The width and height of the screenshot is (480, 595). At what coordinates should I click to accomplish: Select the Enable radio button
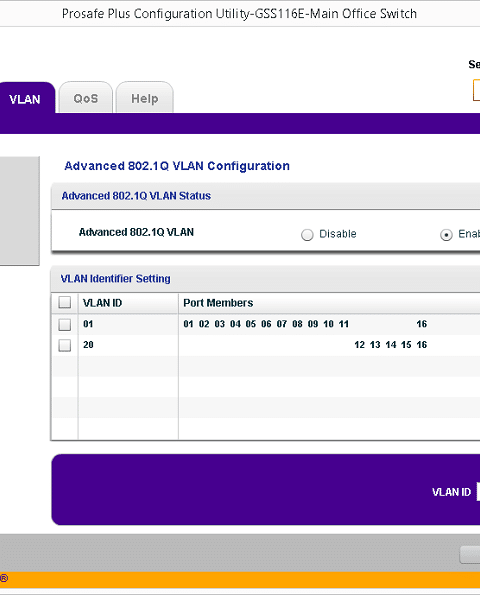coord(446,235)
